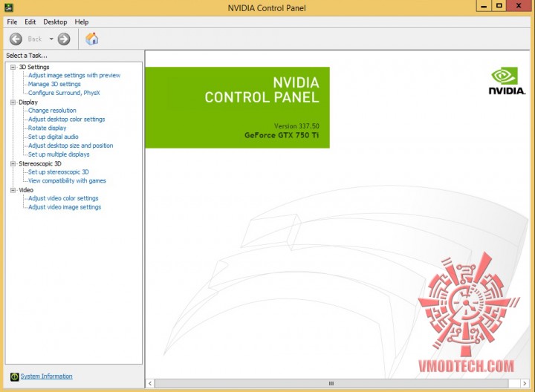Open the Back history dropdown arrow

tap(51, 39)
